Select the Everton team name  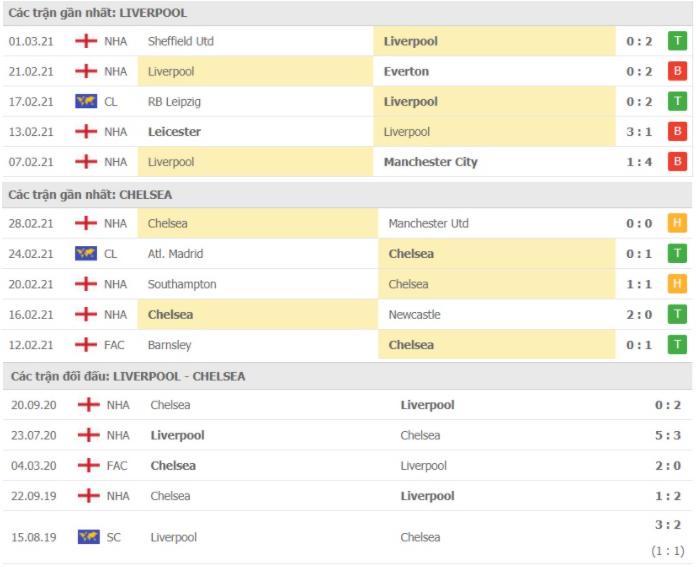(406, 72)
